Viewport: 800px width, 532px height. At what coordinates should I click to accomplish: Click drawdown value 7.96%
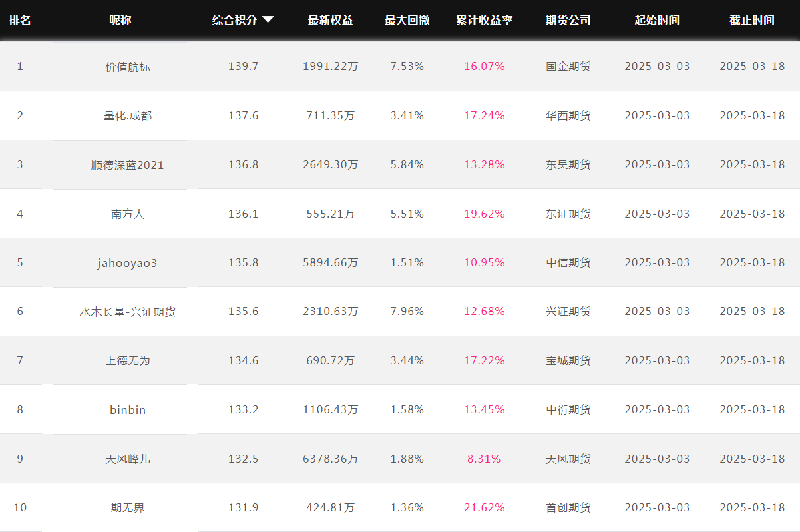(x=407, y=311)
